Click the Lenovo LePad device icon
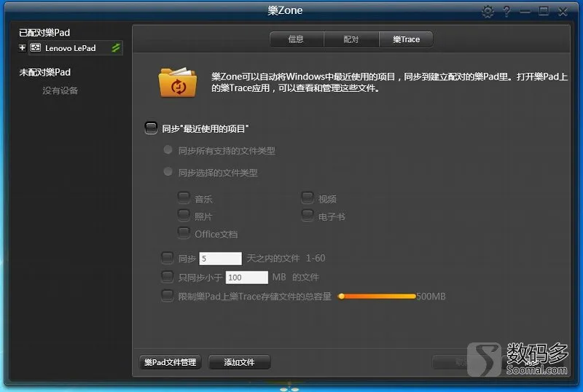This screenshot has width=583, height=392. click(35, 47)
